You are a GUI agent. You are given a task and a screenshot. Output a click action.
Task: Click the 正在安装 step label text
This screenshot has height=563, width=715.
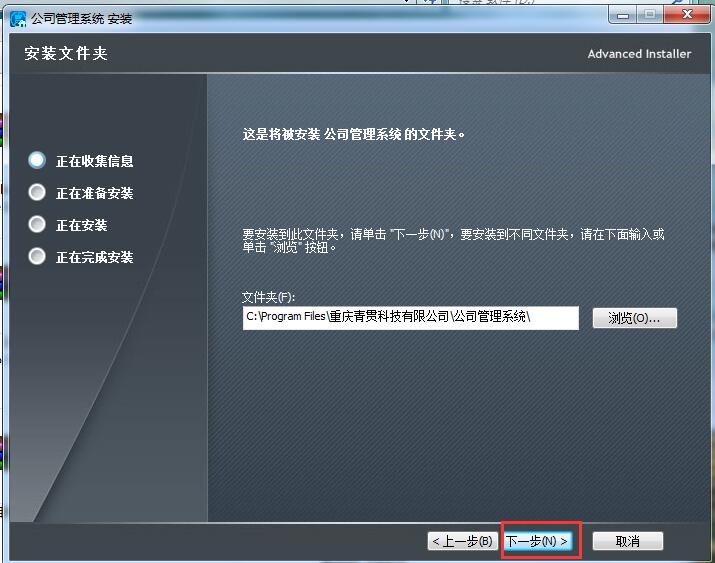click(81, 225)
